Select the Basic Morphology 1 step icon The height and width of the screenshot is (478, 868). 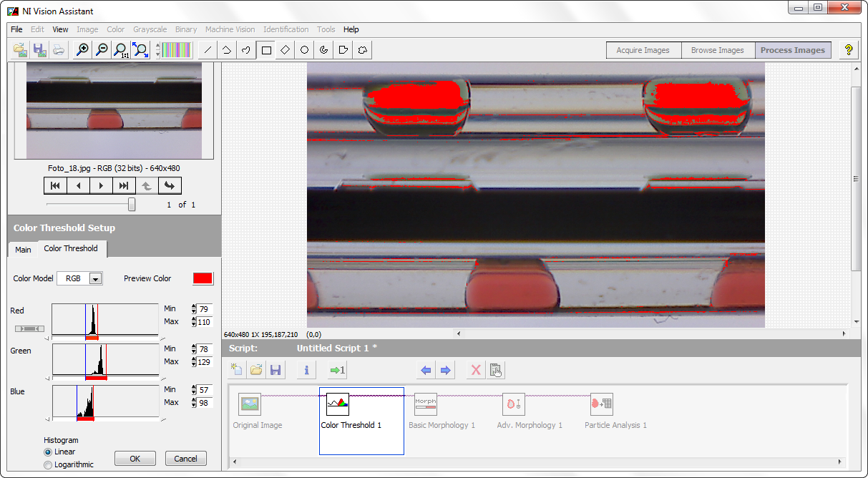click(x=425, y=404)
